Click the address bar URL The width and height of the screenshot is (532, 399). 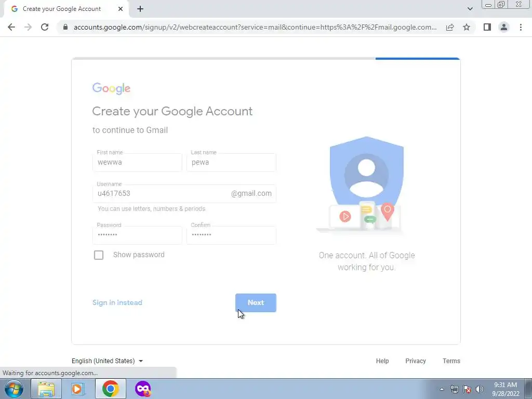click(255, 27)
